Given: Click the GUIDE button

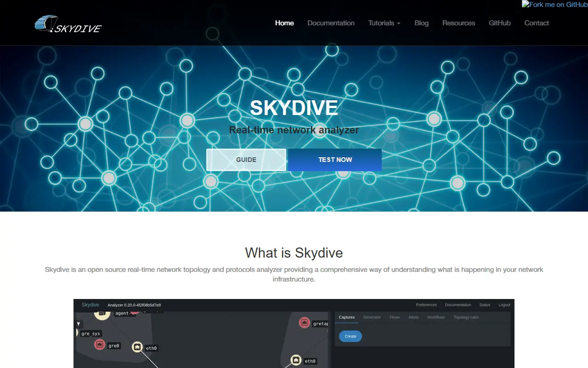Looking at the screenshot, I should pos(246,160).
